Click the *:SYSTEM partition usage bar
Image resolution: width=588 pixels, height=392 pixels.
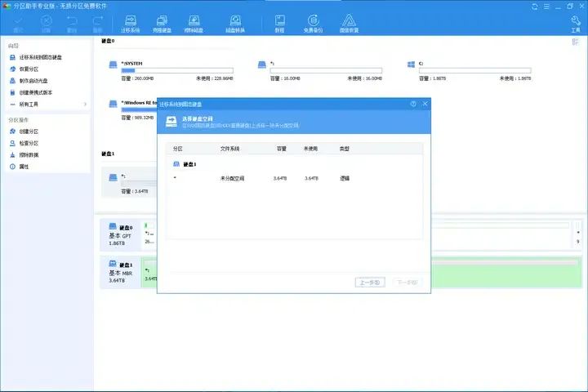coord(177,70)
